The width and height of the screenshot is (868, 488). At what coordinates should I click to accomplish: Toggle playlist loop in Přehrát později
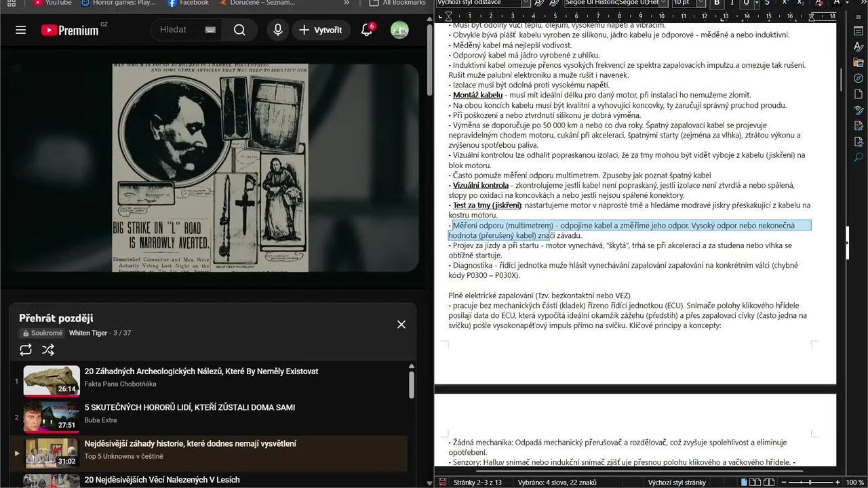coord(26,350)
